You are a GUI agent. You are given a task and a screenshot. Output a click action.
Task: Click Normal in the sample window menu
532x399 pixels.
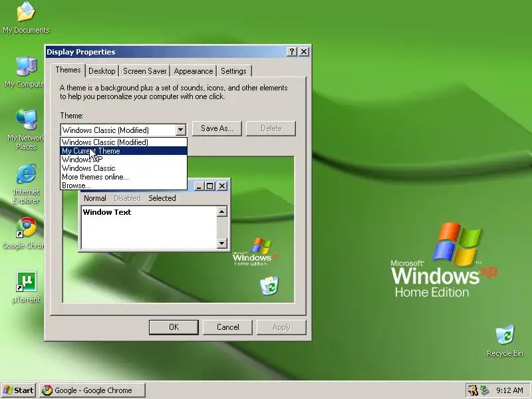pyautogui.click(x=95, y=198)
